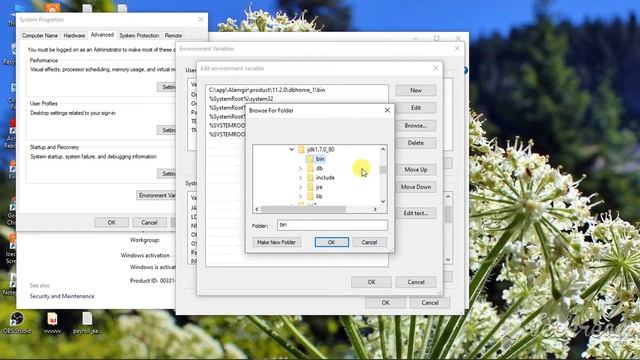Open OBS Studio desktop shortcut

[17, 322]
